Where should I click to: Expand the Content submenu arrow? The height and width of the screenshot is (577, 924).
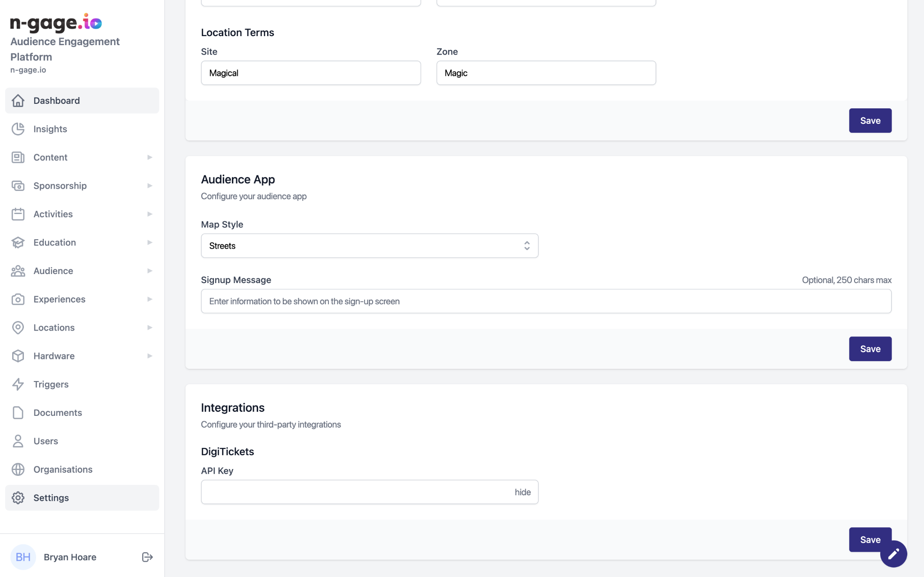(x=149, y=158)
